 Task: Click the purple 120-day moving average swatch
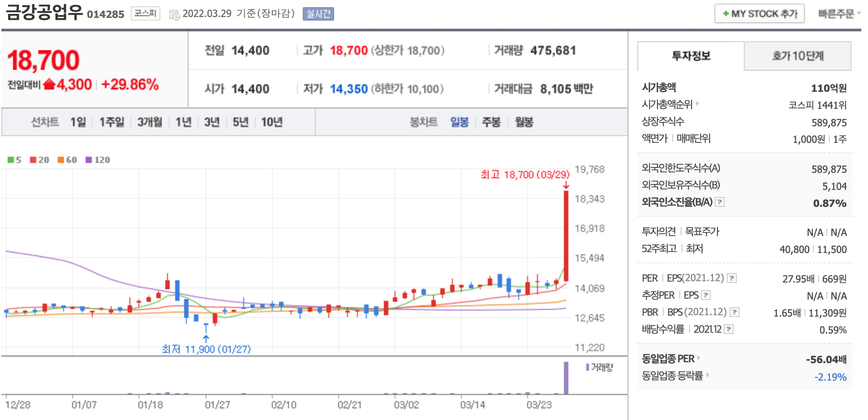point(89,160)
